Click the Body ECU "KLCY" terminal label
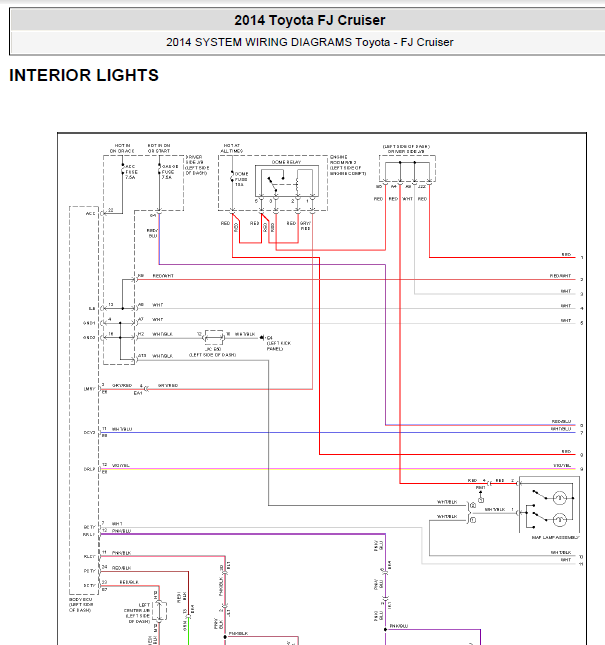This screenshot has width=605, height=645. pos(90,556)
